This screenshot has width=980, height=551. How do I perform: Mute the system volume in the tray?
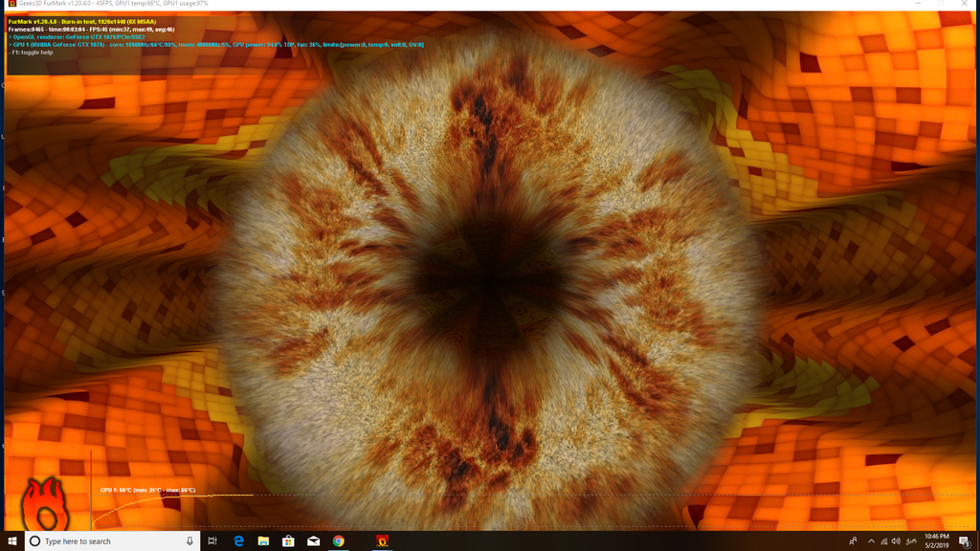898,540
